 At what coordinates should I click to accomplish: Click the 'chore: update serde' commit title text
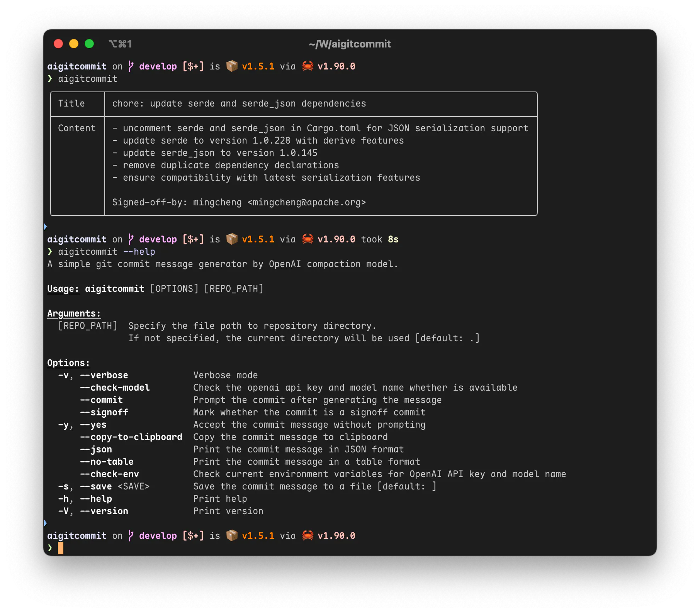pos(239,103)
